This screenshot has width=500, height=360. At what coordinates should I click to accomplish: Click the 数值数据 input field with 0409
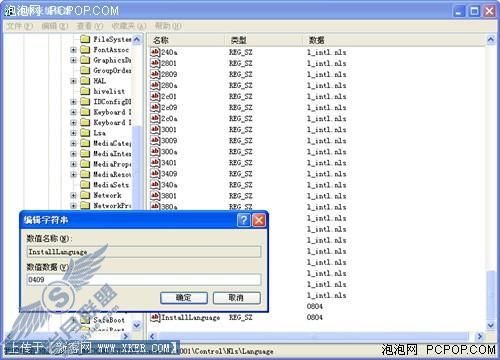point(144,279)
